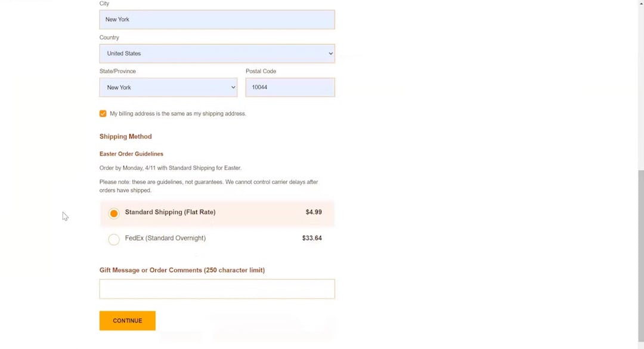Open the Country dropdown chevron
The width and height of the screenshot is (644, 349).
tap(330, 53)
